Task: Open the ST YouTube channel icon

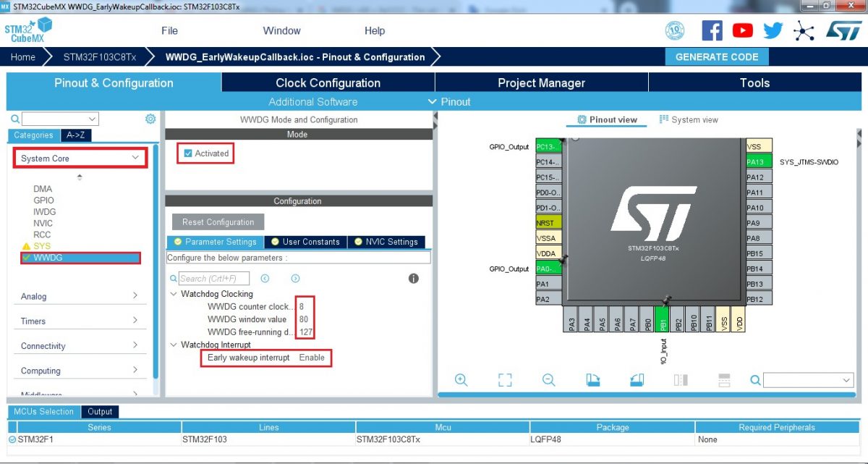Action: point(742,30)
